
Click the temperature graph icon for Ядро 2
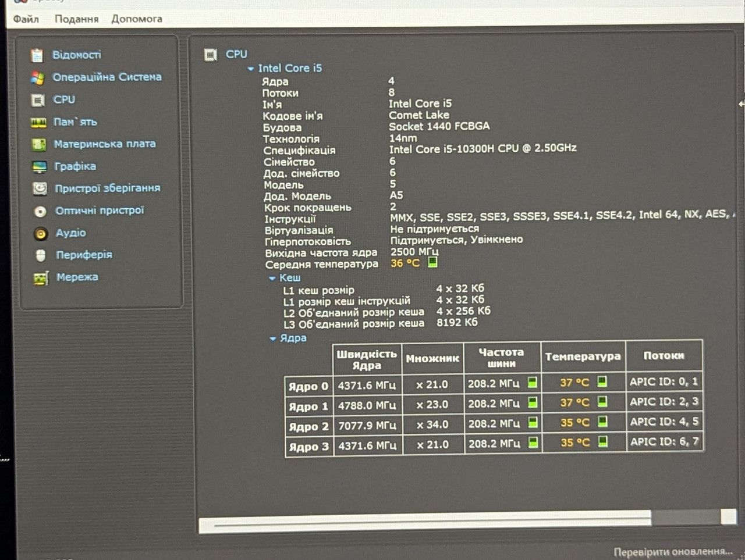pyautogui.click(x=602, y=422)
